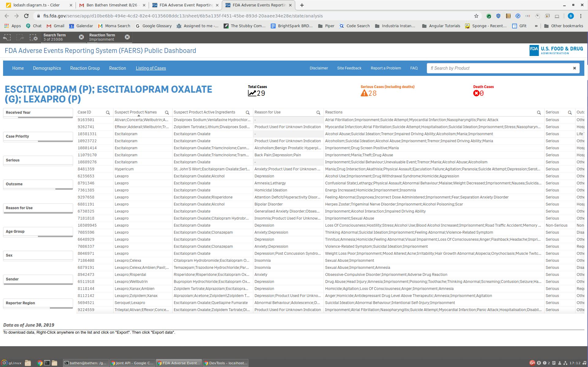Click the Suspect Product Names search icon
Screen dimensions: 588x367
pyautogui.click(x=167, y=113)
